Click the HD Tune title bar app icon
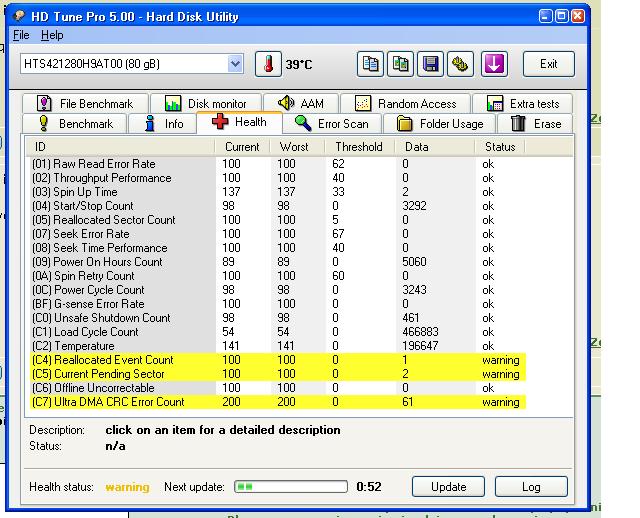The image size is (640, 518). coord(19,16)
